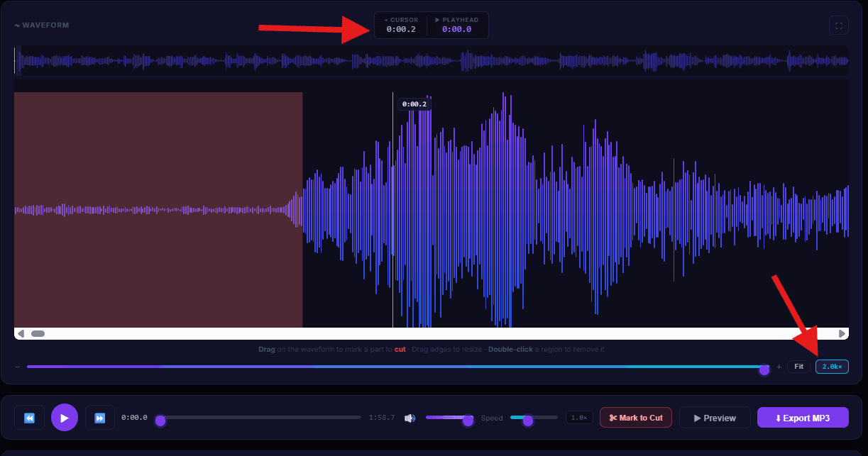Click the Mark to Cut button

click(x=636, y=418)
